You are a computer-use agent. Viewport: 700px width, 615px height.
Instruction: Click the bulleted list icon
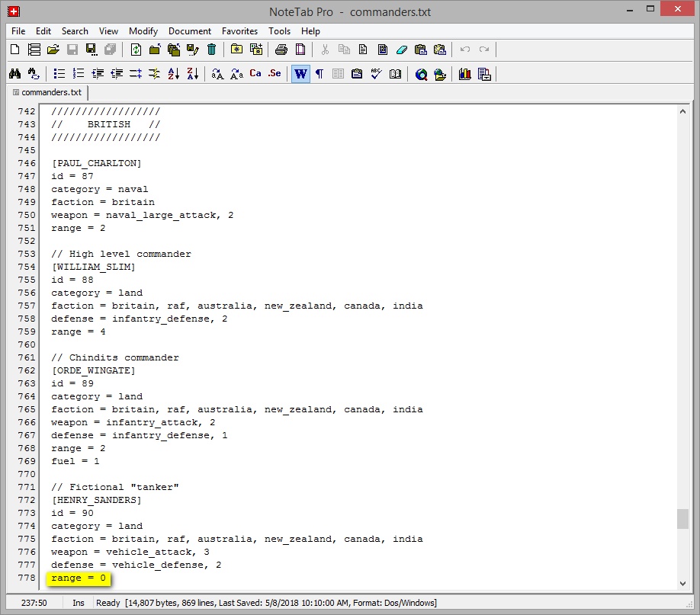[59, 74]
